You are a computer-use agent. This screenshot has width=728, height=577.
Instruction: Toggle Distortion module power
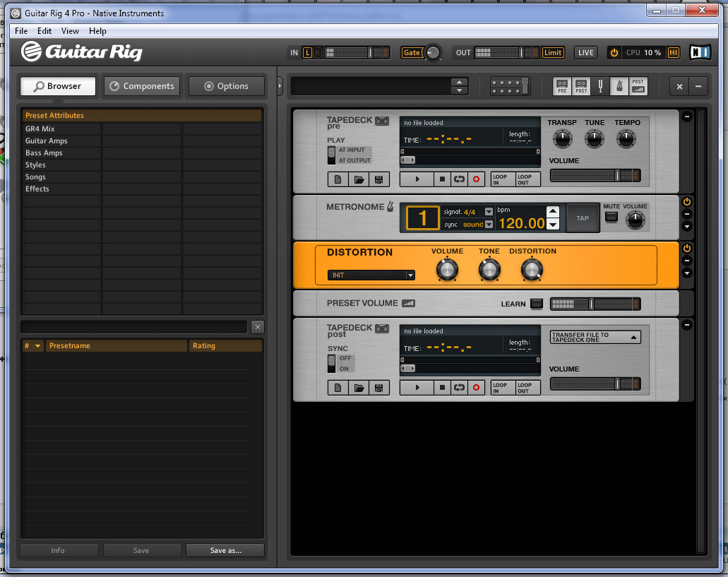[686, 249]
